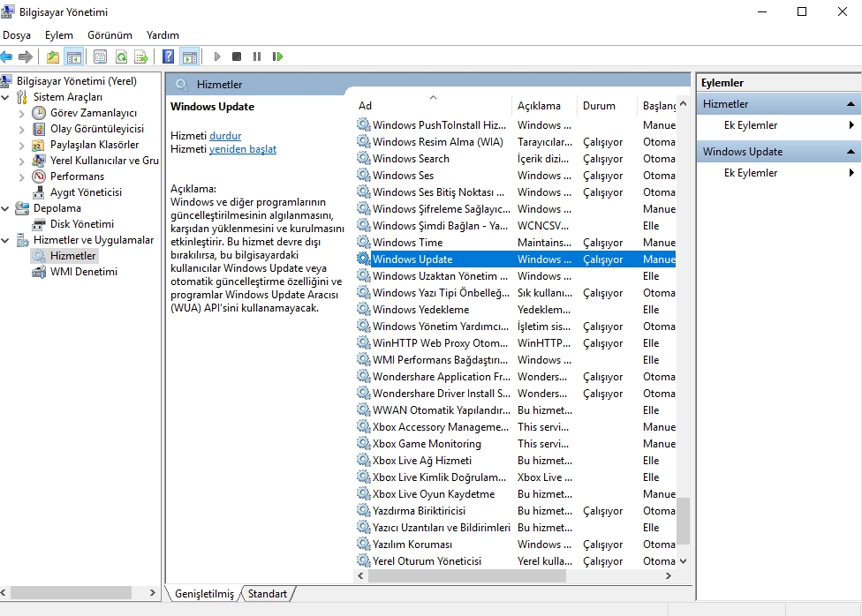The width and height of the screenshot is (862, 616).
Task: Click the Olay Görüntüleyicisi icon
Action: point(39,129)
